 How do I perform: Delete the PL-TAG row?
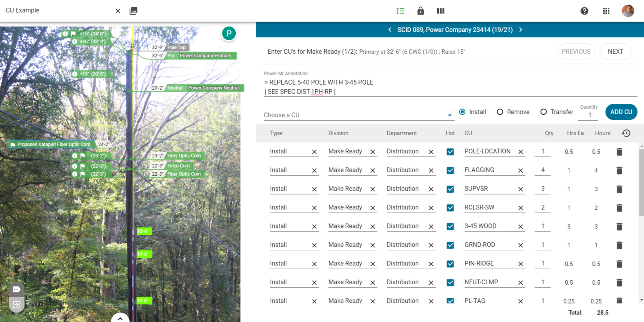click(x=619, y=301)
